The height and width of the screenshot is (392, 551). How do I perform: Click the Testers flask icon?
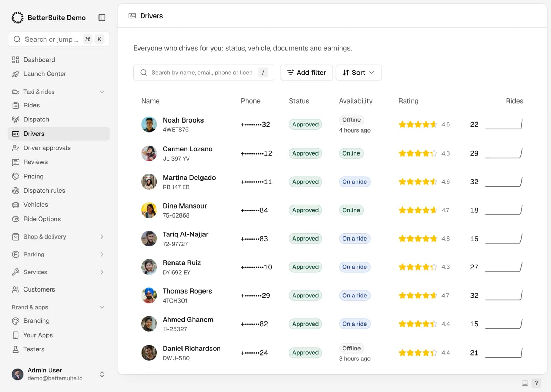click(15, 349)
